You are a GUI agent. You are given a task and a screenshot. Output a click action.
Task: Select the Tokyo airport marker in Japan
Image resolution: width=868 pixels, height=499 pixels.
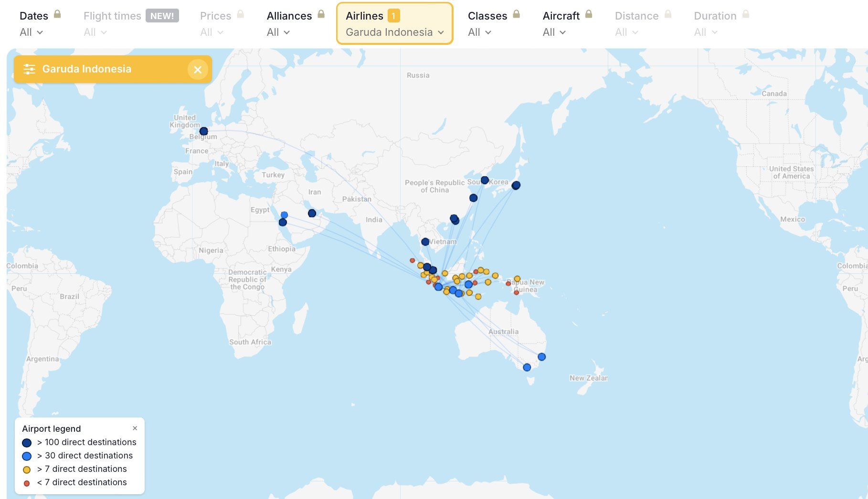(x=516, y=185)
